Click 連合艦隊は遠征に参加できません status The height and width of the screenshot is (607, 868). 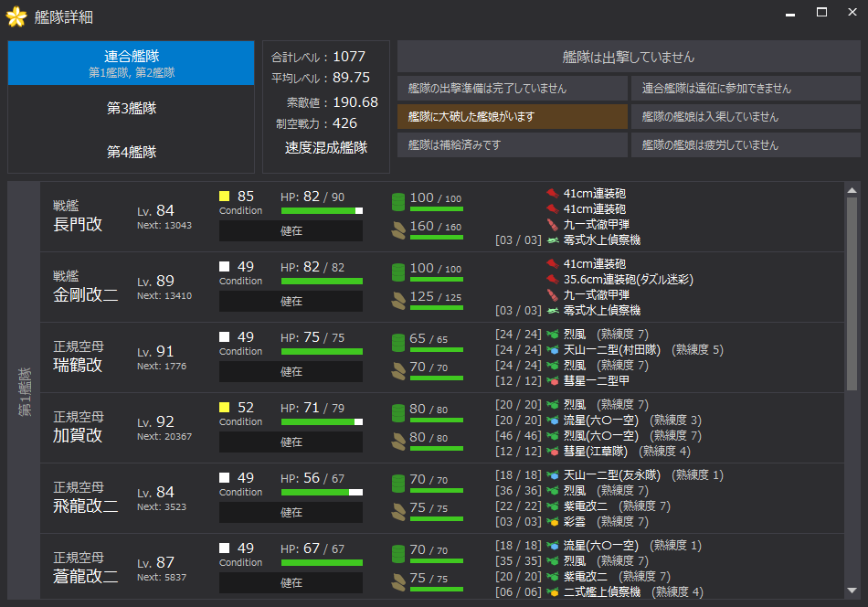click(743, 89)
